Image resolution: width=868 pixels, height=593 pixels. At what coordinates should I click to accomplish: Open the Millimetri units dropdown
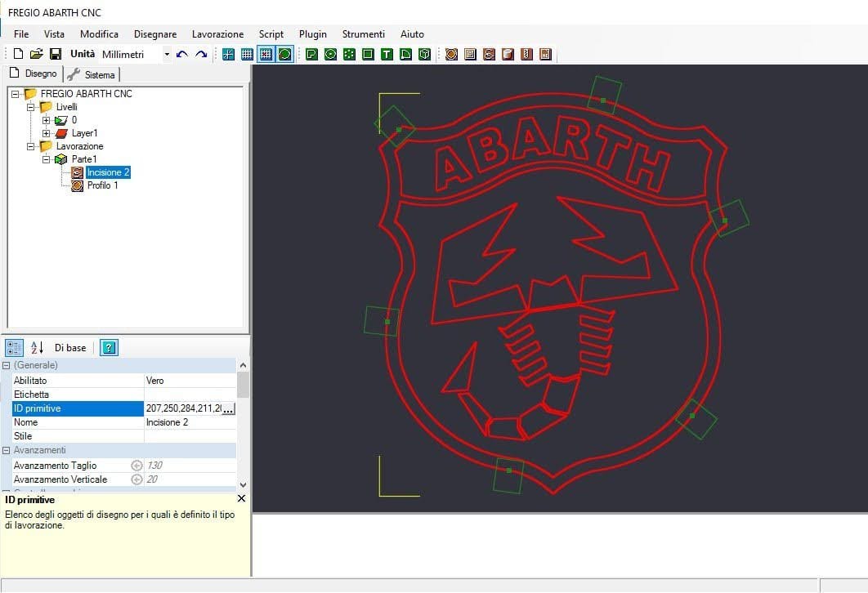(x=167, y=54)
